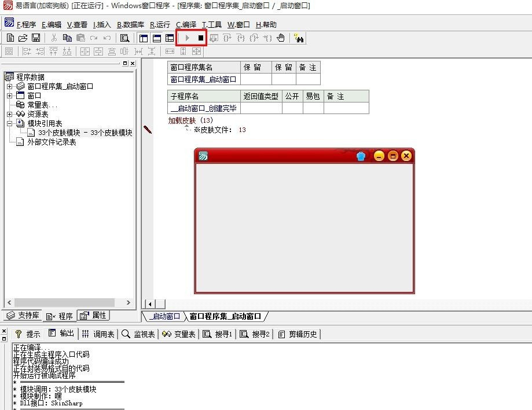Screen dimensions: 532x410
Task: Open the H.帮助 menu
Action: coord(266,25)
